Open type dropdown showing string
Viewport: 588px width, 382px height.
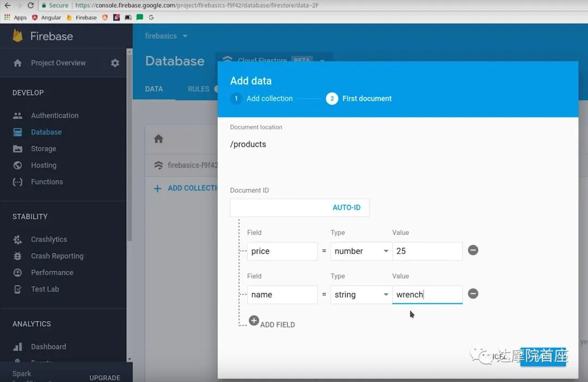pyautogui.click(x=361, y=294)
